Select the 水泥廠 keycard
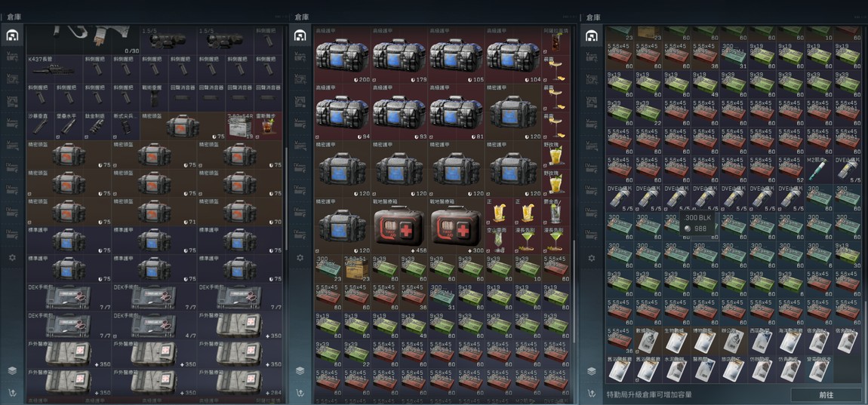 point(676,369)
